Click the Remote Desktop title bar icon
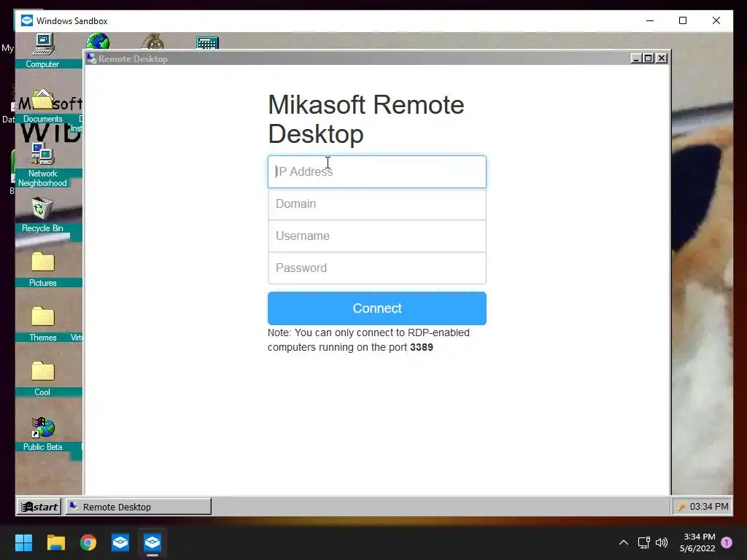The width and height of the screenshot is (747, 560). (x=91, y=58)
